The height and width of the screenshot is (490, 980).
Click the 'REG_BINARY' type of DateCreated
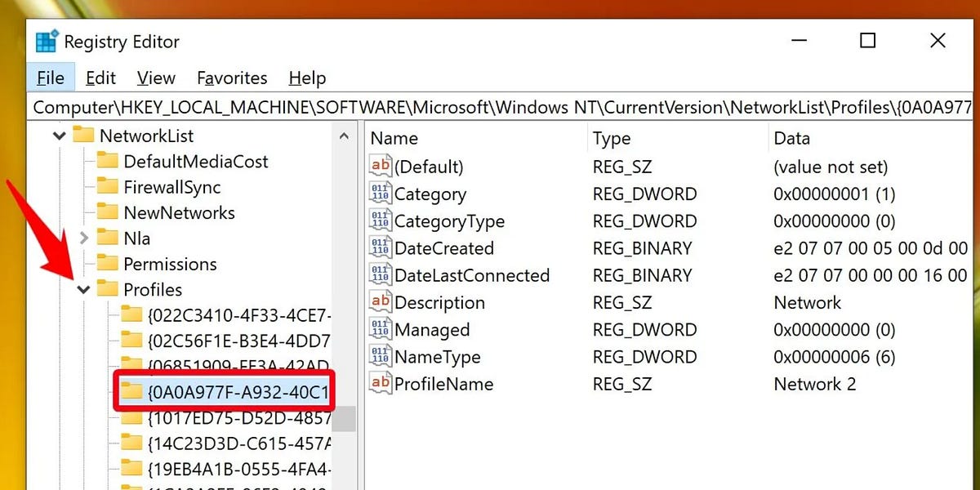pos(643,248)
